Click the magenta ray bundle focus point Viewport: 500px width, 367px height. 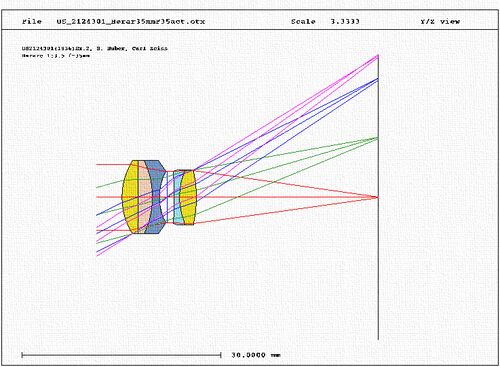pos(378,56)
